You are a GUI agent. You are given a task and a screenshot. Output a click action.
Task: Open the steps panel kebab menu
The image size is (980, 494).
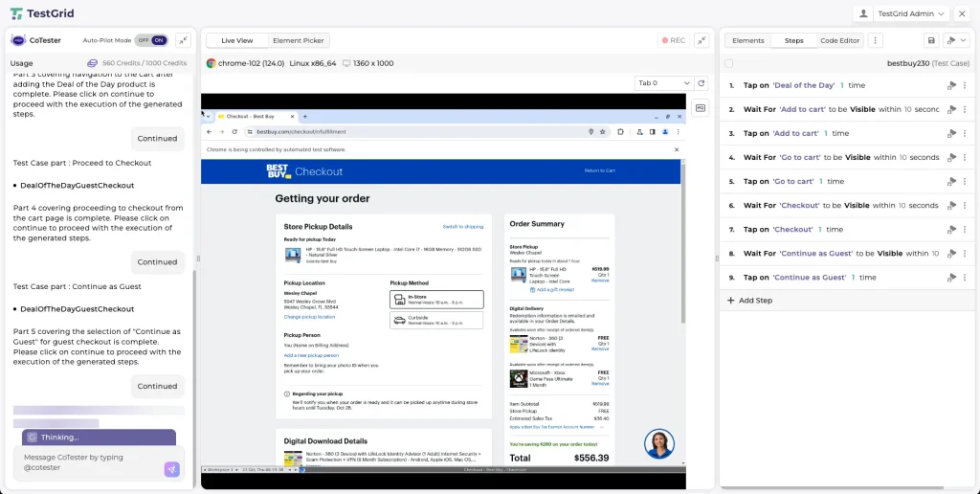coord(876,40)
